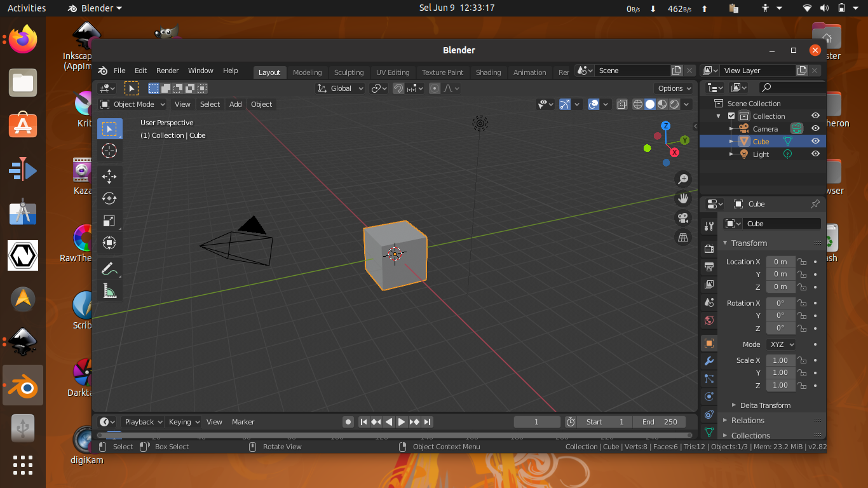Pin the properties editor context
868x488 pixels.
(x=815, y=204)
